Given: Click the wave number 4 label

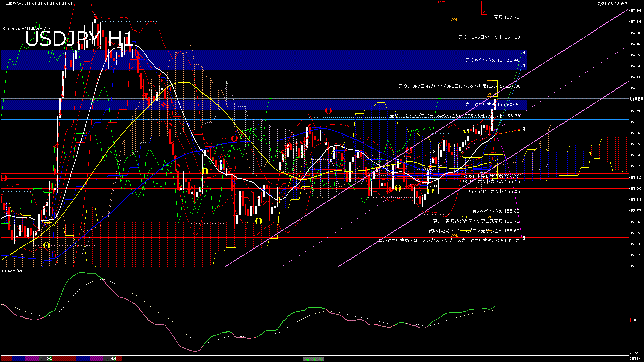Looking at the screenshot, I should coord(524,53).
